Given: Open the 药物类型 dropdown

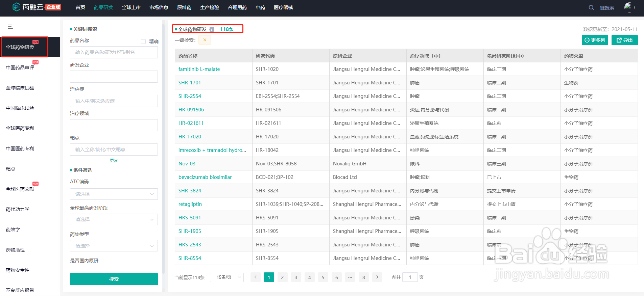Looking at the screenshot, I should click(x=114, y=246).
